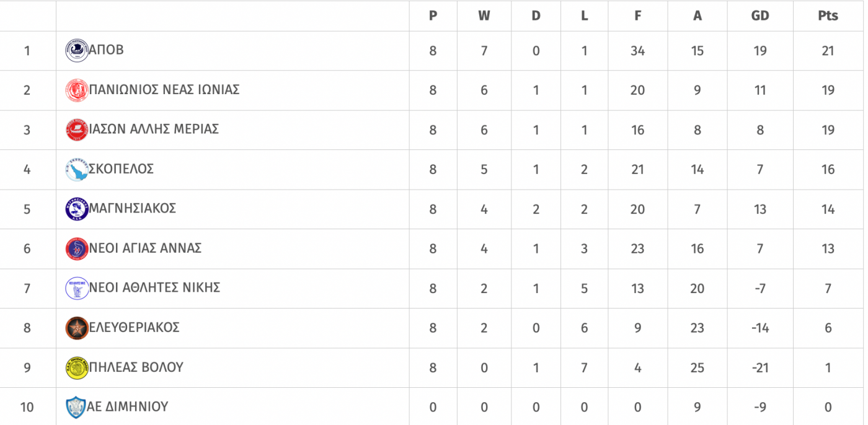Click the ΜΑΓΝΗΣΙΑΚΟΣ blue logo
This screenshot has width=868, height=425.
(x=77, y=209)
